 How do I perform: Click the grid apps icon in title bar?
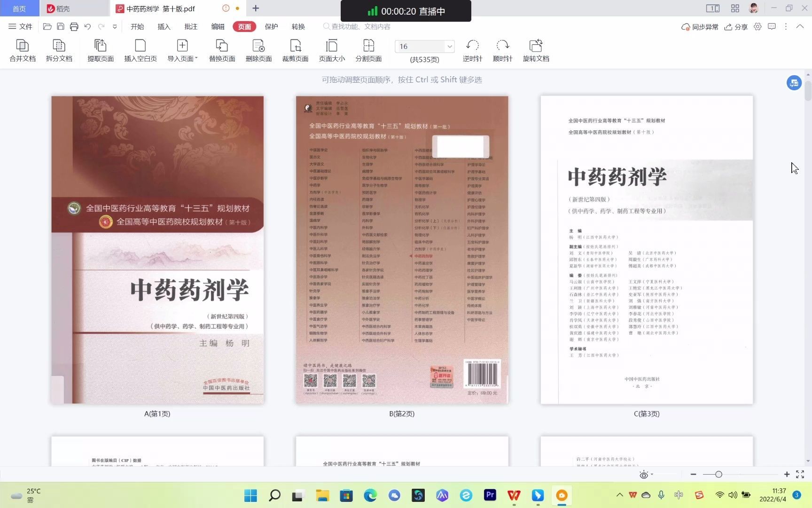tap(735, 8)
